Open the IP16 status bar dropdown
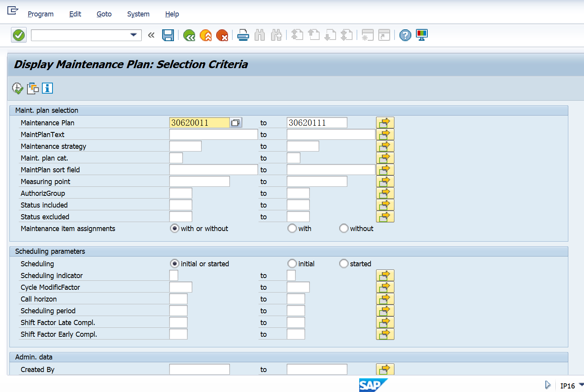The image size is (584, 392). click(581, 385)
